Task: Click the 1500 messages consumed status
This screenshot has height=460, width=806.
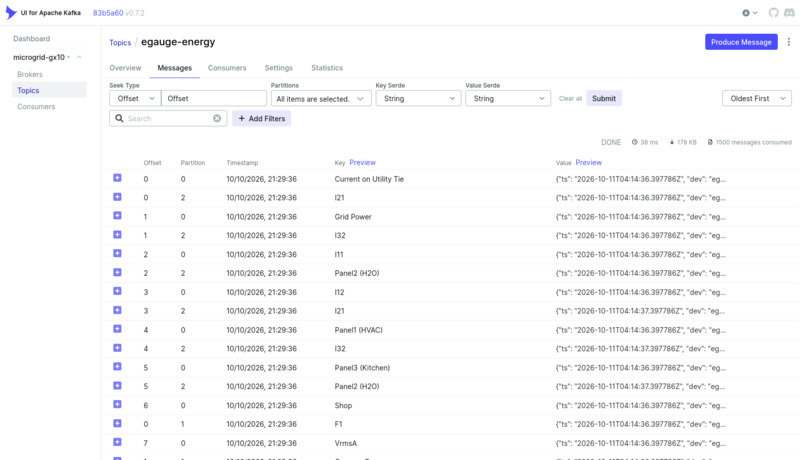Action: tap(749, 142)
